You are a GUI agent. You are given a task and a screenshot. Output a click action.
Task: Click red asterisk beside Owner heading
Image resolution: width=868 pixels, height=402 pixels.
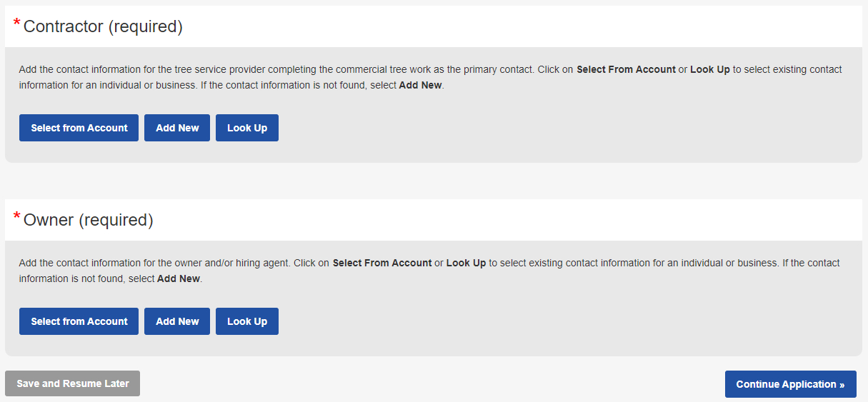16,218
